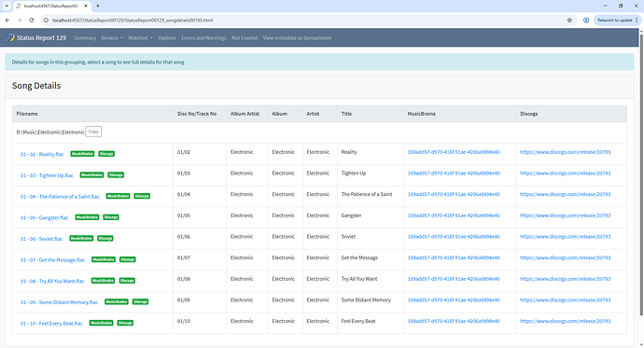Open the Errors and Warnings page

pos(203,37)
